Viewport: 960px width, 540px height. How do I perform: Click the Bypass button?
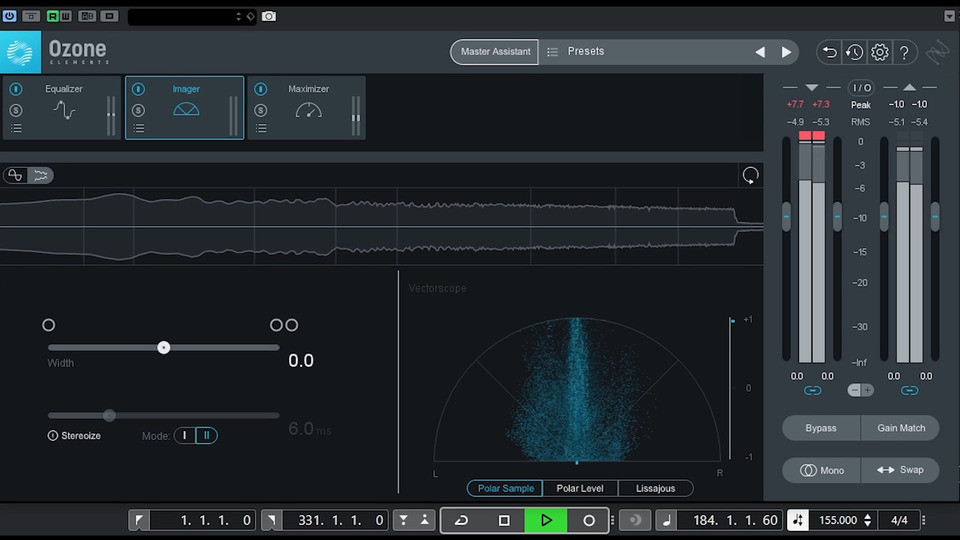point(820,428)
